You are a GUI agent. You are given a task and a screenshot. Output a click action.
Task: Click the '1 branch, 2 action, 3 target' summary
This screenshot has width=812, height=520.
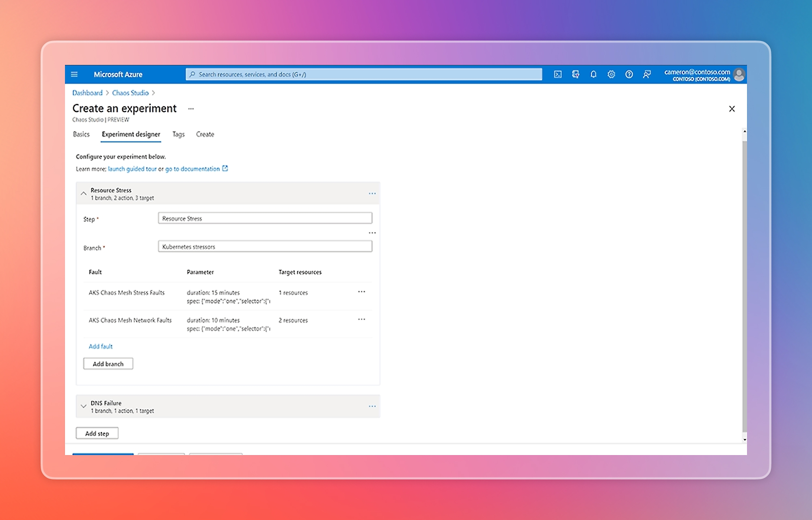(122, 198)
